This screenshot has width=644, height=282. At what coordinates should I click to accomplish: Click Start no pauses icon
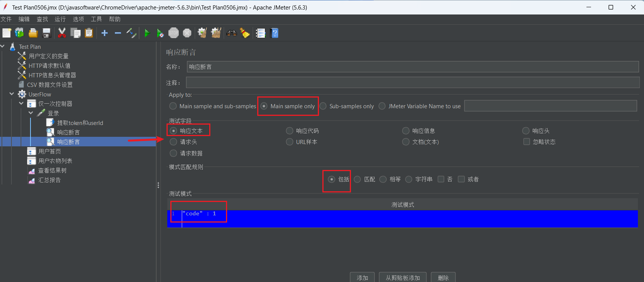tap(160, 33)
